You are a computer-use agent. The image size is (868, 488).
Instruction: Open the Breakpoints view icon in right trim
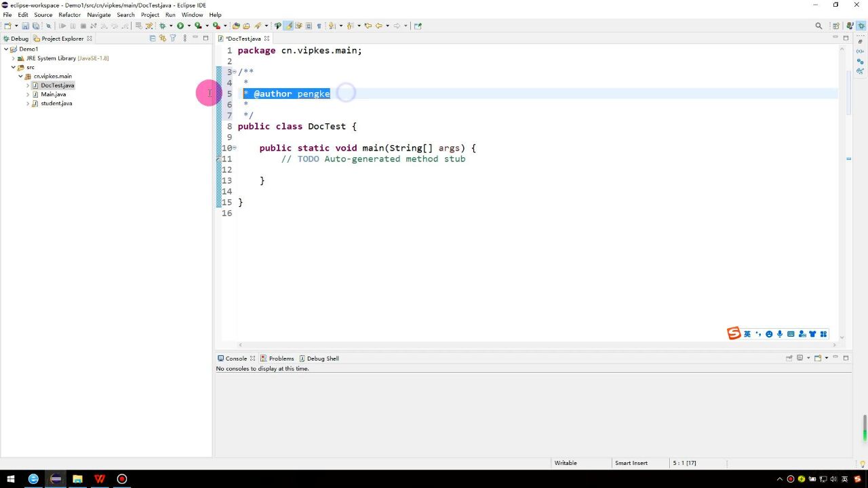click(860, 61)
